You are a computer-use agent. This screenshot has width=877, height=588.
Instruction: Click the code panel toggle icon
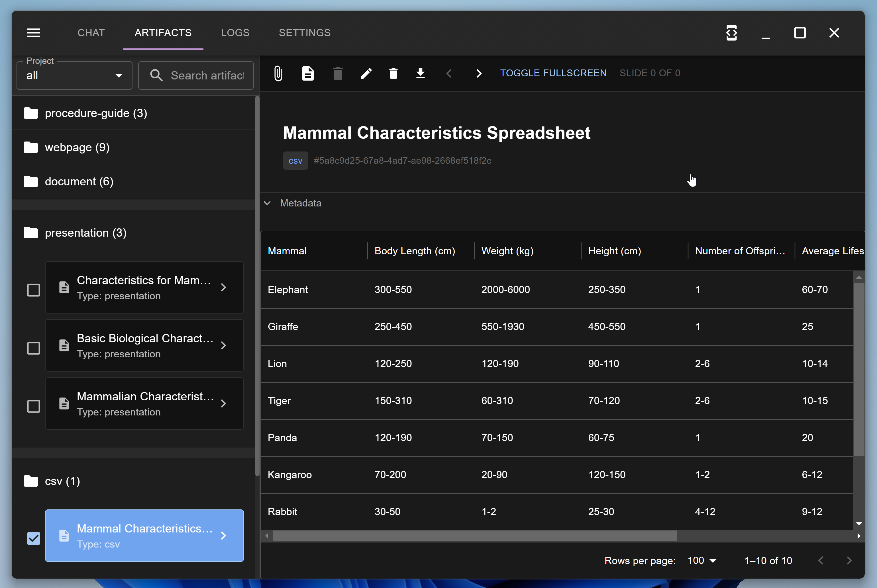[731, 33]
